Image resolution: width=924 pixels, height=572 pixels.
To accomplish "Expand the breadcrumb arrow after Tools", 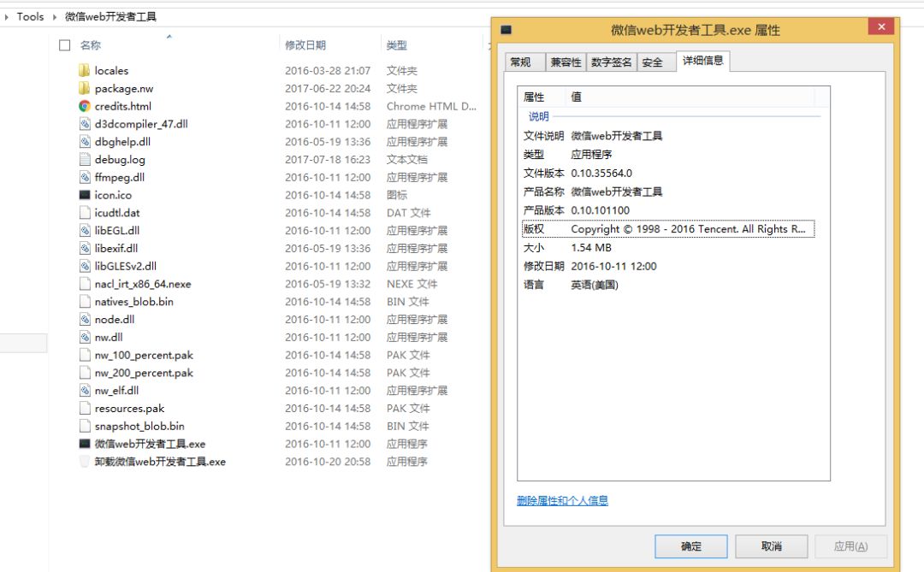I will tap(55, 17).
